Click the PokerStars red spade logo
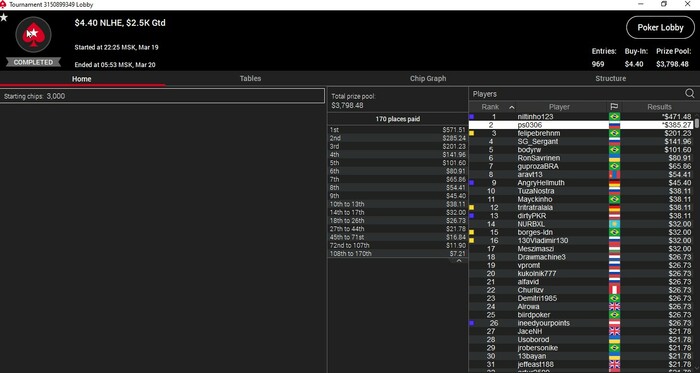 coord(33,34)
